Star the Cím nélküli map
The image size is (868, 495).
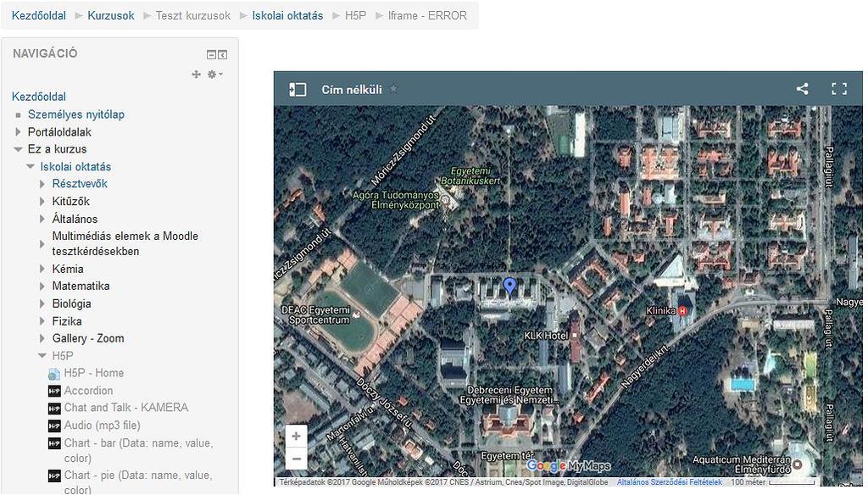pos(393,89)
